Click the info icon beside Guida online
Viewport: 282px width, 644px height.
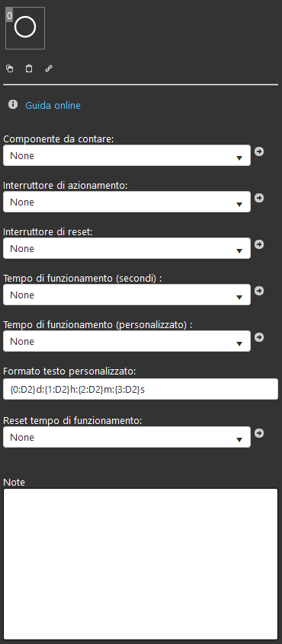click(x=13, y=105)
